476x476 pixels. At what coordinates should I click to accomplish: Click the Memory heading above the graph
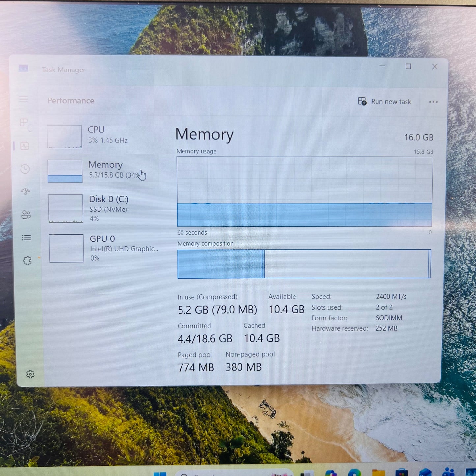point(204,135)
